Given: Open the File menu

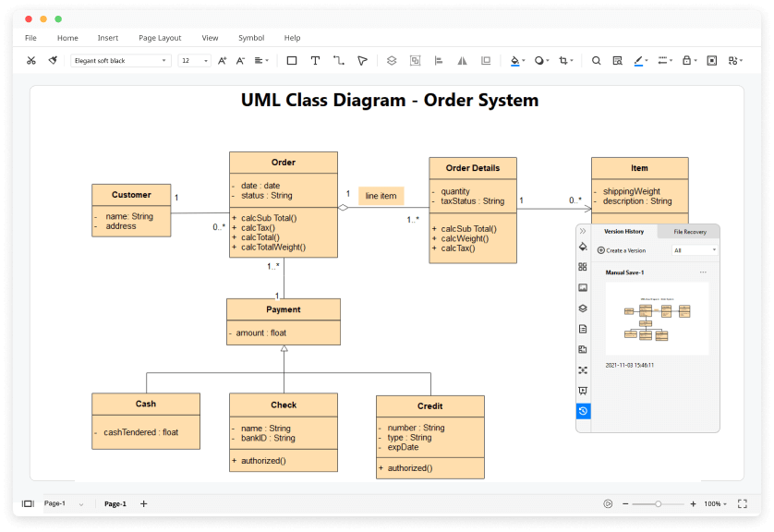Looking at the screenshot, I should [x=30, y=38].
